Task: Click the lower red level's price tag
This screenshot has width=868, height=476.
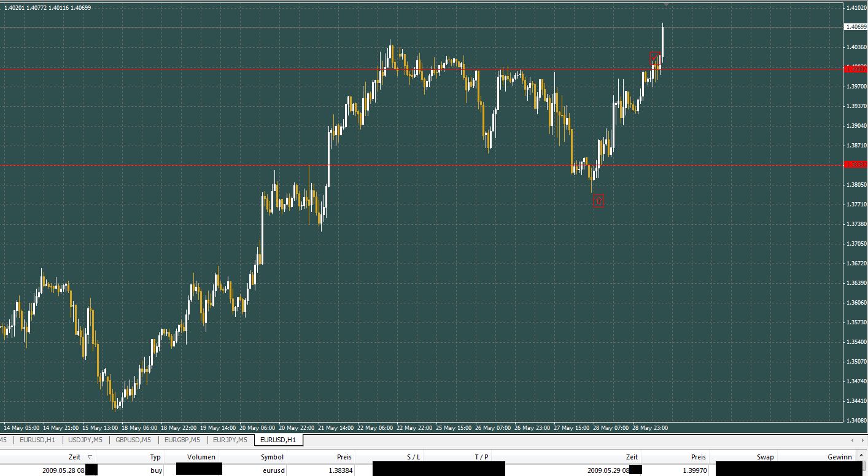Action: [855, 165]
